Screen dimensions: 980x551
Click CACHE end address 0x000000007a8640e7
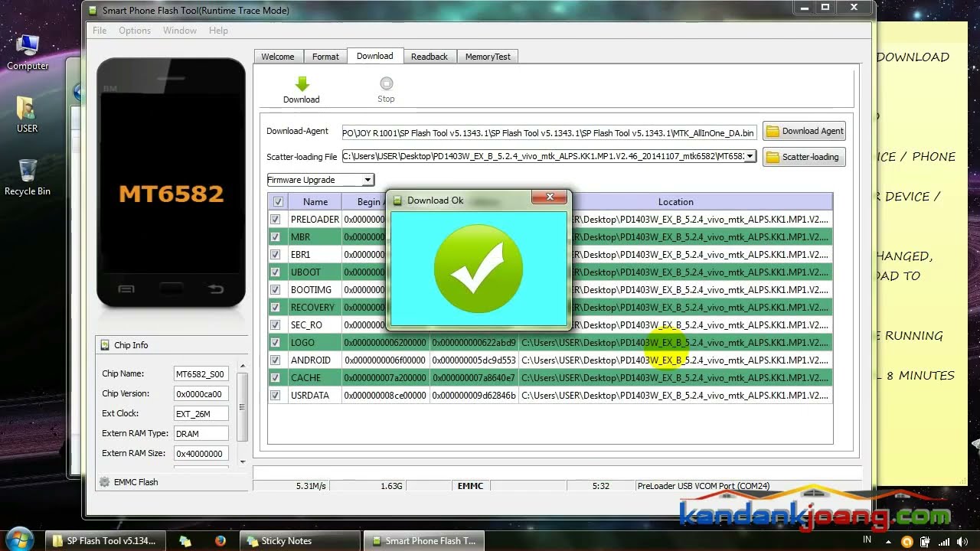474,378
